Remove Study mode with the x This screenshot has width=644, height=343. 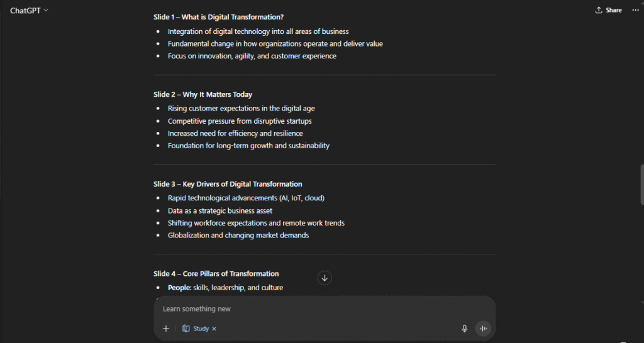tap(214, 329)
